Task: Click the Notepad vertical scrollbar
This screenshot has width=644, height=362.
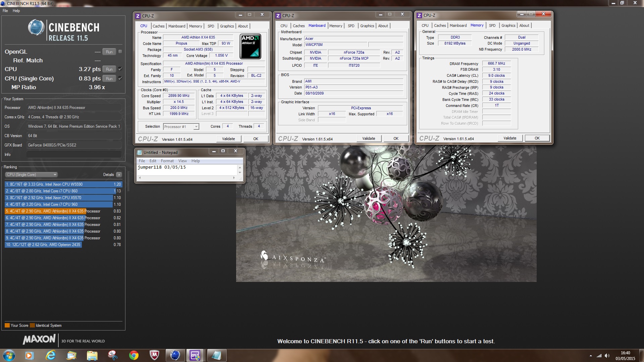Action: 239,170
